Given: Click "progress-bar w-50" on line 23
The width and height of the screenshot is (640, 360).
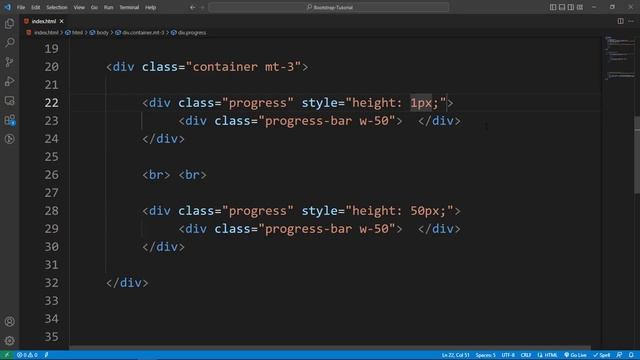Looking at the screenshot, I should (x=327, y=121).
